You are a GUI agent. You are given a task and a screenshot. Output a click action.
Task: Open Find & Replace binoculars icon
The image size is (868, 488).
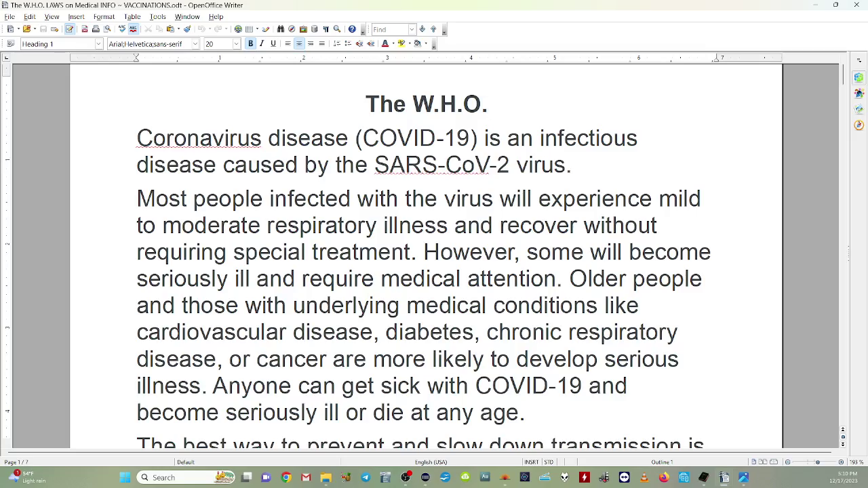point(281,29)
